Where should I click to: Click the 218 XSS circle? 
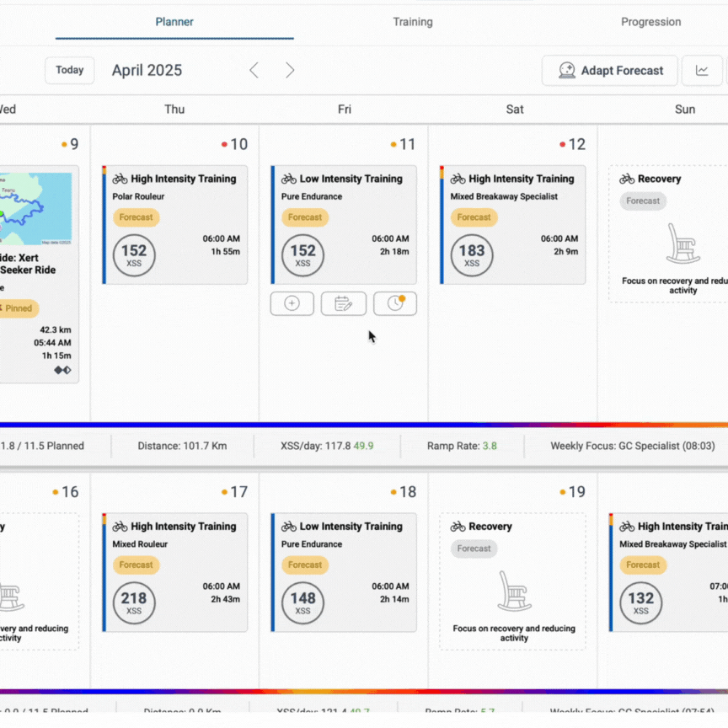pos(134,602)
